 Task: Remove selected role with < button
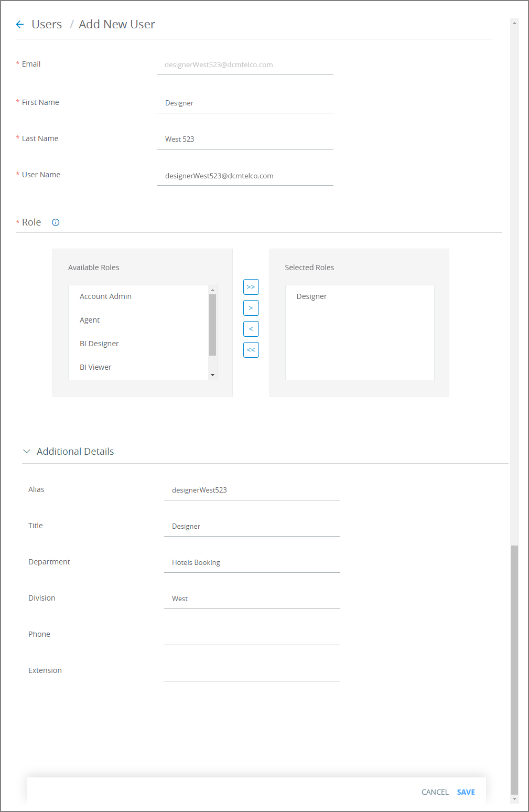tap(251, 329)
